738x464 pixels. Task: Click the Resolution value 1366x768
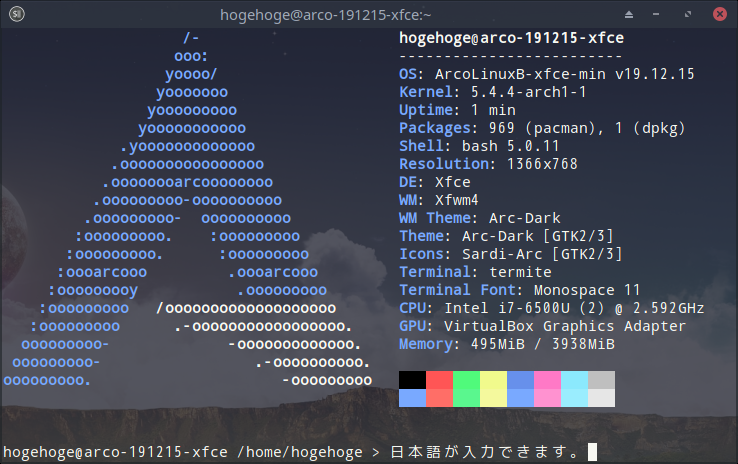pos(542,164)
